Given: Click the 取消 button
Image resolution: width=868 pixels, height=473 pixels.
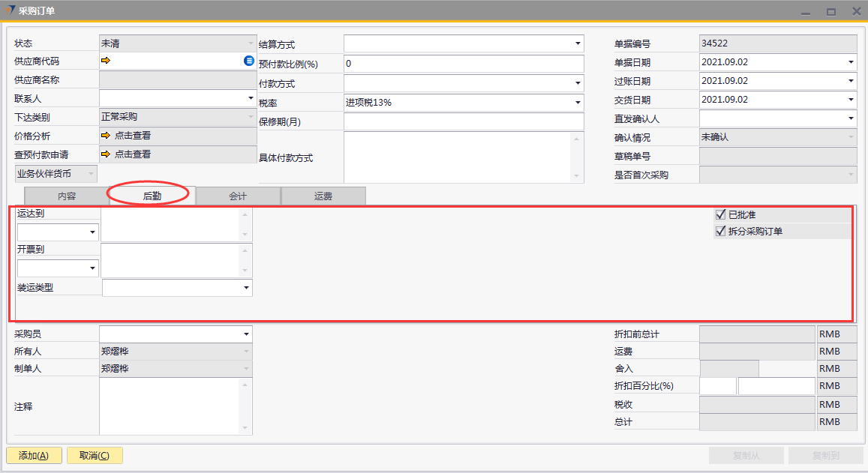Looking at the screenshot, I should point(95,455).
